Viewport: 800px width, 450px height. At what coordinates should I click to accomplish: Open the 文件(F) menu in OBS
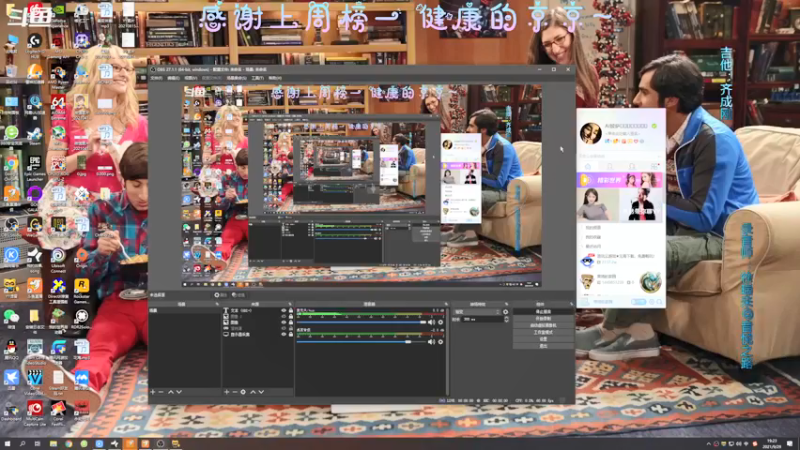click(x=156, y=78)
